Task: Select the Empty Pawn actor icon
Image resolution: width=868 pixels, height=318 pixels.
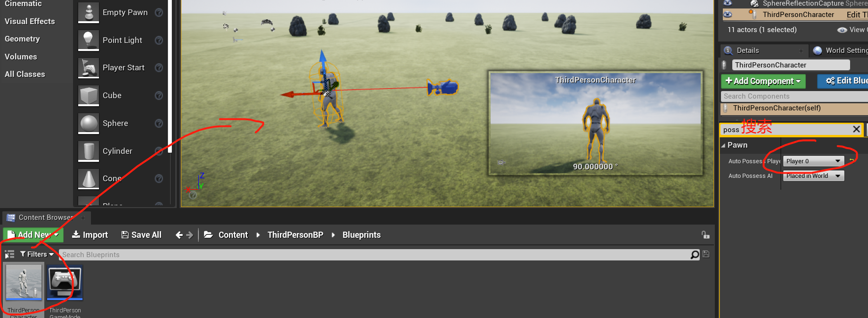Action: (89, 12)
